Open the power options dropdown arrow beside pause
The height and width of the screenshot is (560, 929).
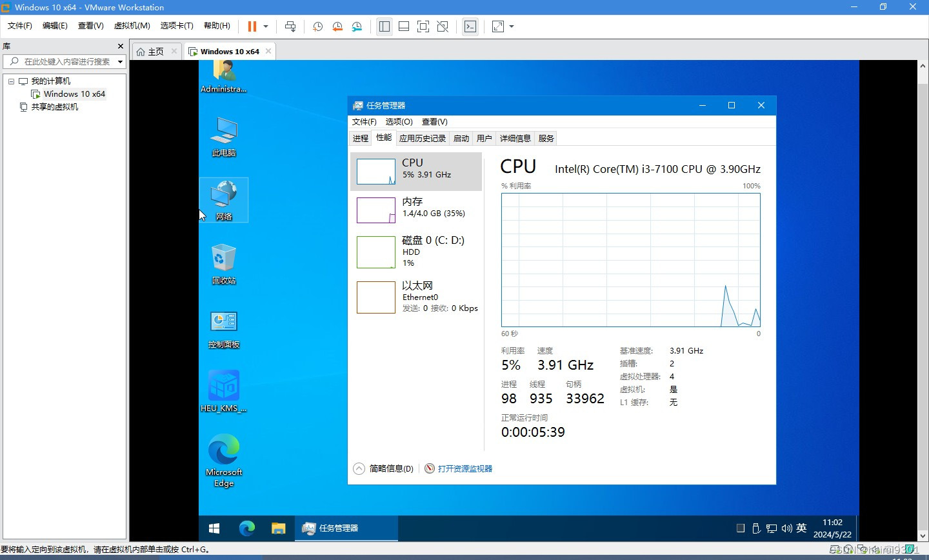tap(266, 26)
